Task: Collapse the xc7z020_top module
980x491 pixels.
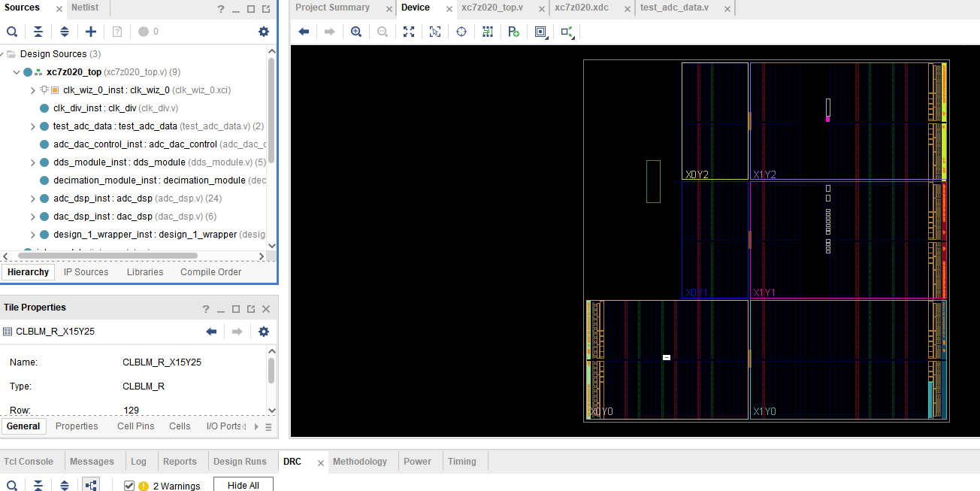Action: [x=17, y=72]
